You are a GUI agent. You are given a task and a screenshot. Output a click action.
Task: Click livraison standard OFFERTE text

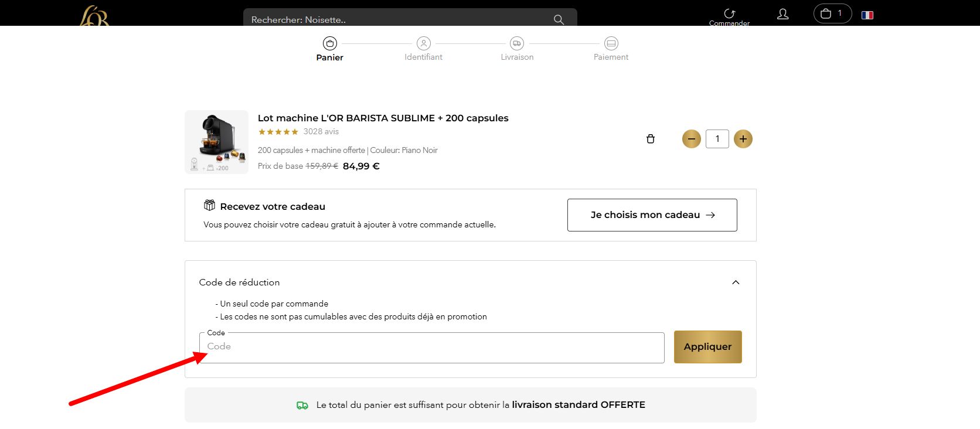click(579, 404)
